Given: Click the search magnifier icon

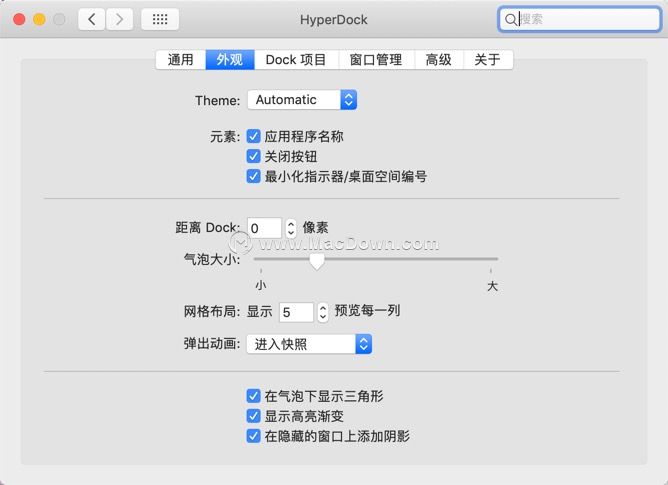Looking at the screenshot, I should [x=510, y=19].
